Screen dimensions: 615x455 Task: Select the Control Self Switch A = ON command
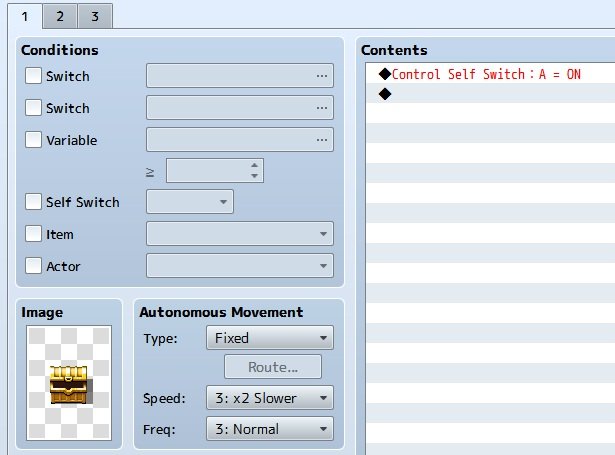490,74
